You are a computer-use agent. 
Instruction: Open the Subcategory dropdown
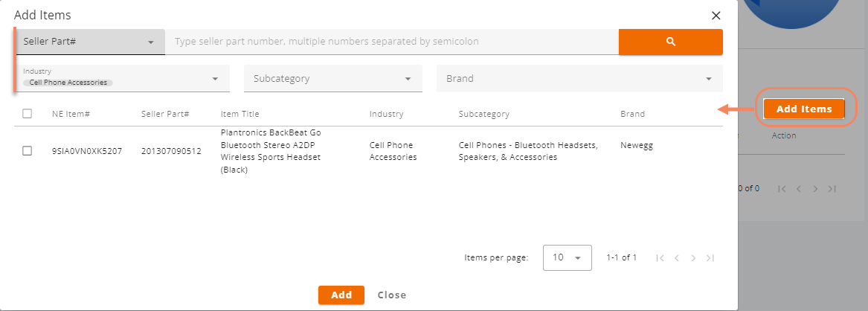(333, 79)
